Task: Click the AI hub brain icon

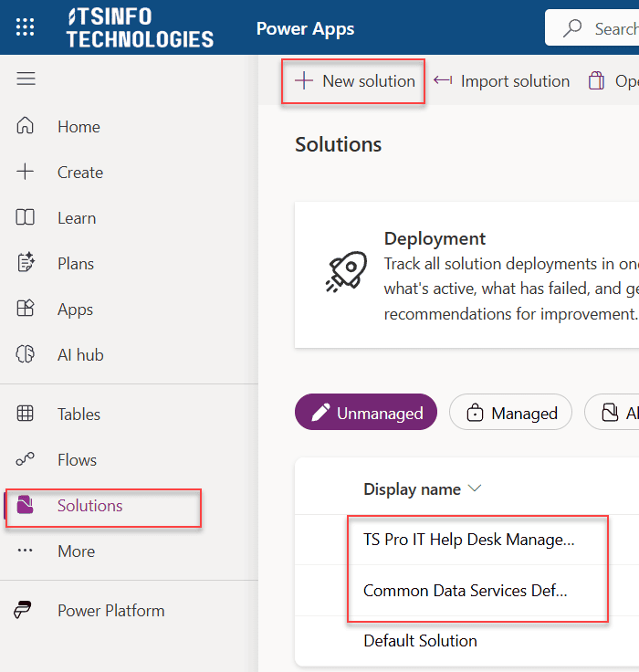Action: tap(25, 354)
